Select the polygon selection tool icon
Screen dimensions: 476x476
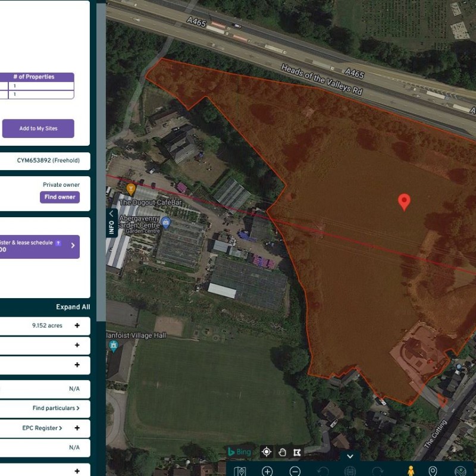click(x=296, y=452)
